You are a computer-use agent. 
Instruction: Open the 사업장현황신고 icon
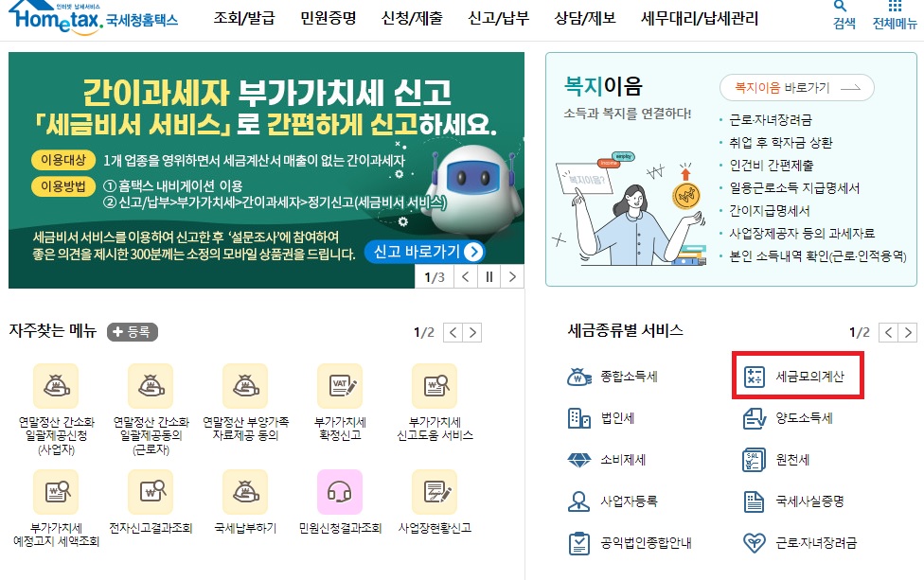coord(435,492)
